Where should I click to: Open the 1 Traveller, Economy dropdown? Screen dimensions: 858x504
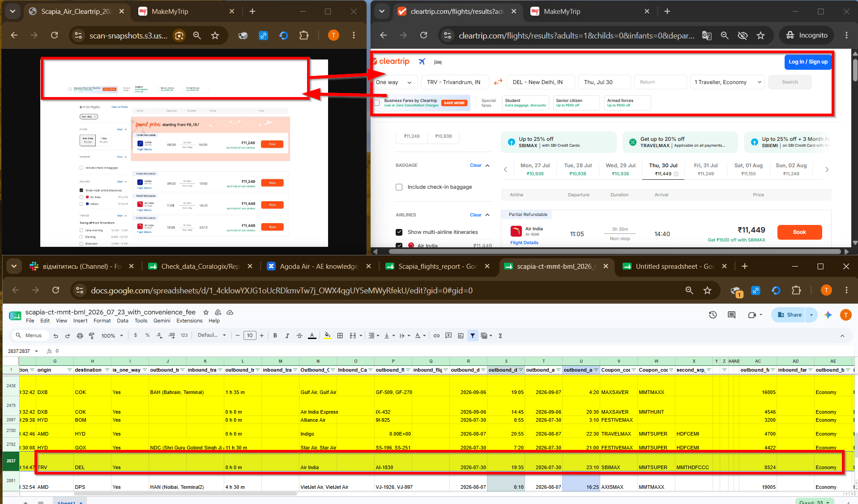tap(727, 82)
